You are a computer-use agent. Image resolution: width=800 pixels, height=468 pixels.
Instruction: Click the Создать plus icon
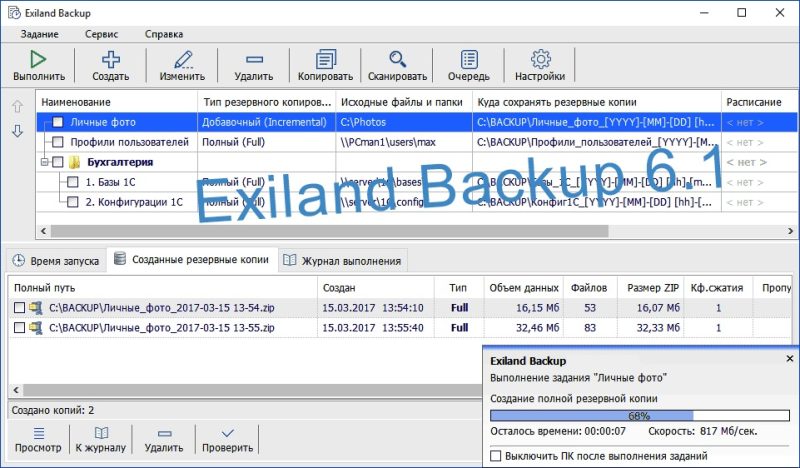(110, 59)
